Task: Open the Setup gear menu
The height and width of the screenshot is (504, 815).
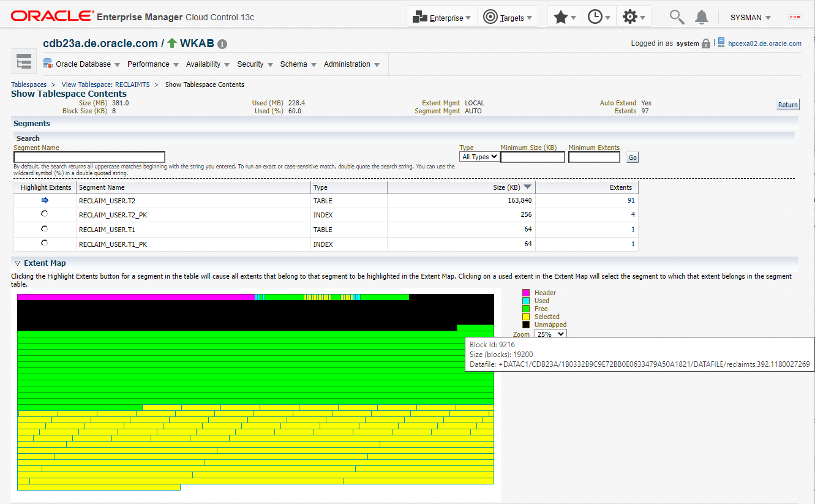Action: [634, 17]
